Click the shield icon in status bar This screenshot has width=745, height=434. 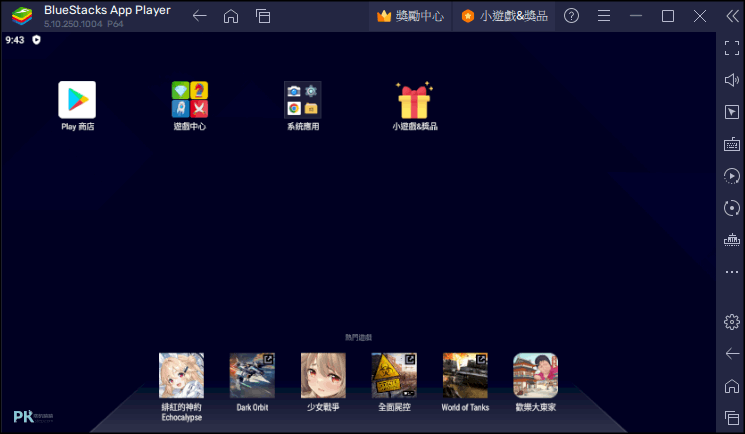click(x=37, y=40)
